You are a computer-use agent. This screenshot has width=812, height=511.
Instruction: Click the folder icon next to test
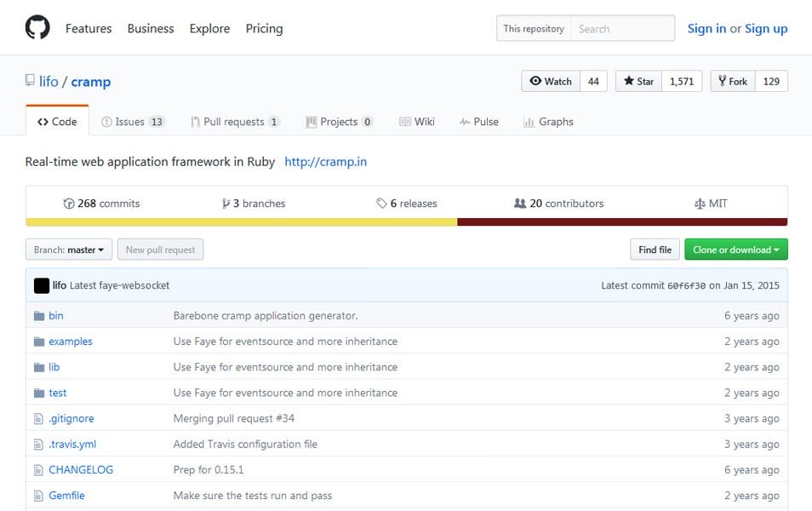click(x=39, y=393)
